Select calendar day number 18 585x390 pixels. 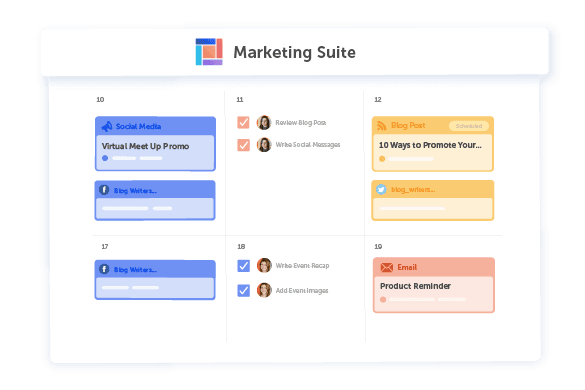241,246
